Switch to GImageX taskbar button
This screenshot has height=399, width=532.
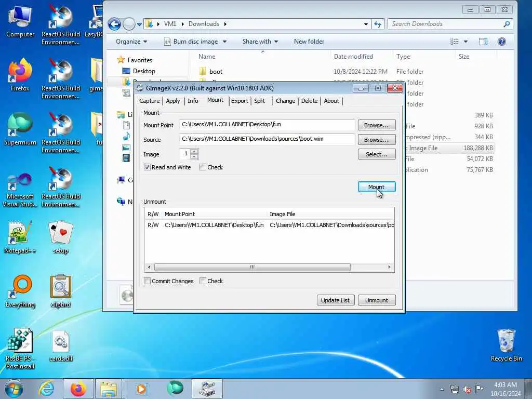tap(207, 389)
